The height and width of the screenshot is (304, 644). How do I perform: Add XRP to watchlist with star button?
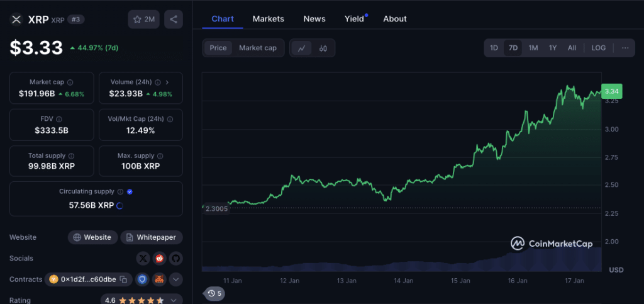pos(144,20)
